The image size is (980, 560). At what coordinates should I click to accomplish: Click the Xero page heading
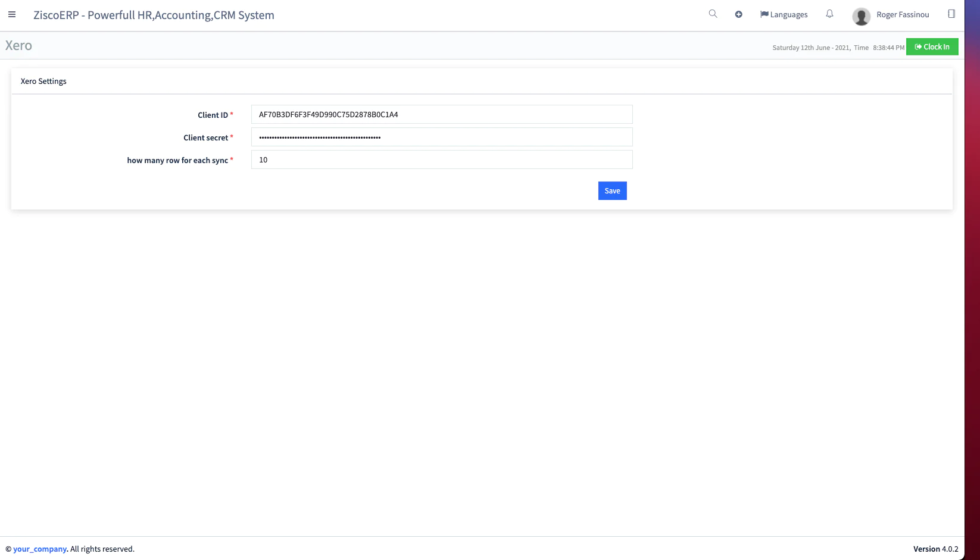click(x=18, y=45)
